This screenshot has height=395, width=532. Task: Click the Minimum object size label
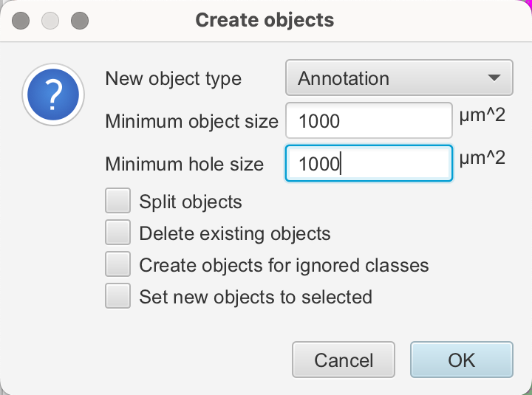pyautogui.click(x=191, y=121)
